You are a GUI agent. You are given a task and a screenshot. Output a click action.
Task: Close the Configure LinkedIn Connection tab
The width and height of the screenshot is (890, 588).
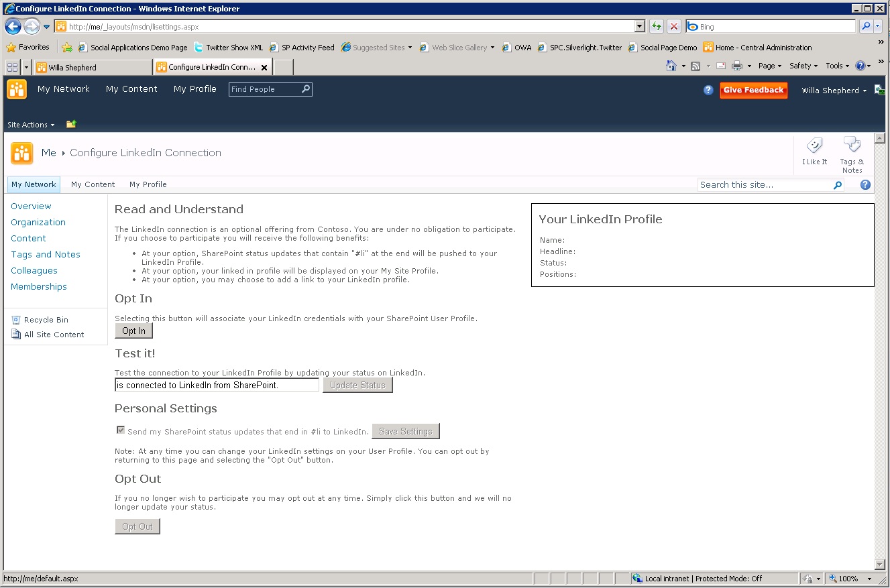[x=264, y=68]
